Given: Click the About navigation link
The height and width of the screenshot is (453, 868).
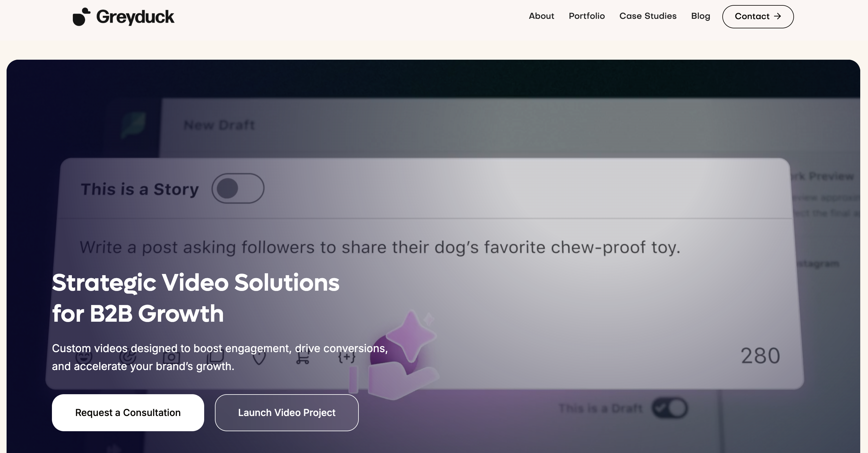Looking at the screenshot, I should pos(541,16).
